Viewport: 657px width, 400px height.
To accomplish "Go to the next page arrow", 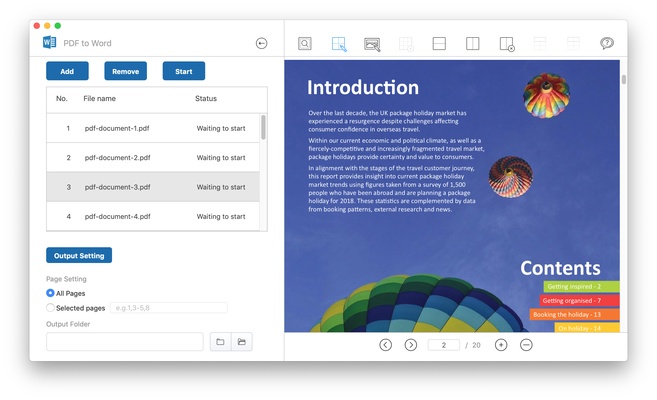I will [411, 345].
